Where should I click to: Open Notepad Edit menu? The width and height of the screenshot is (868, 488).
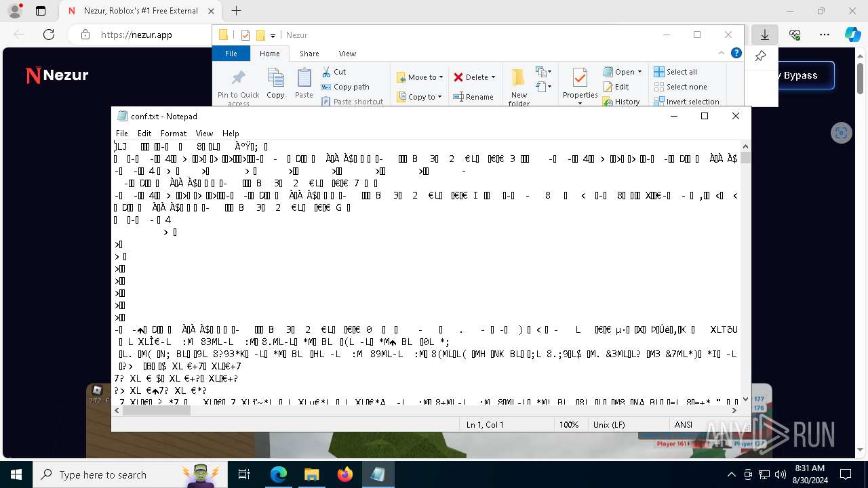point(144,134)
